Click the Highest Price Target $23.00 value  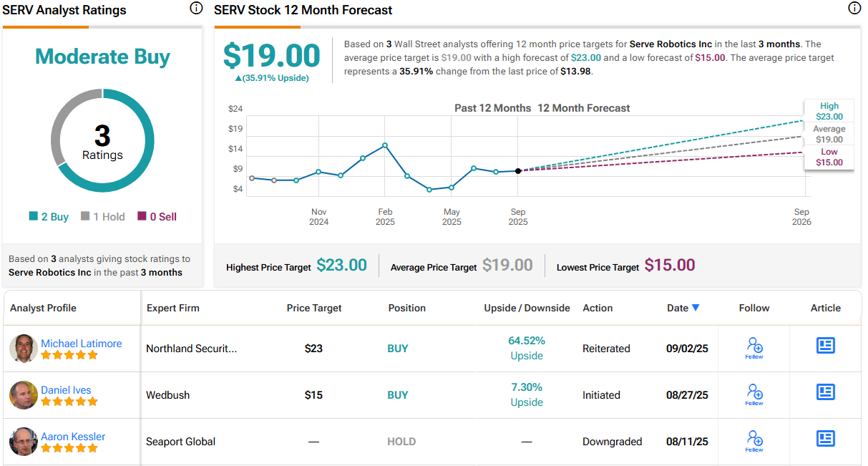point(342,265)
